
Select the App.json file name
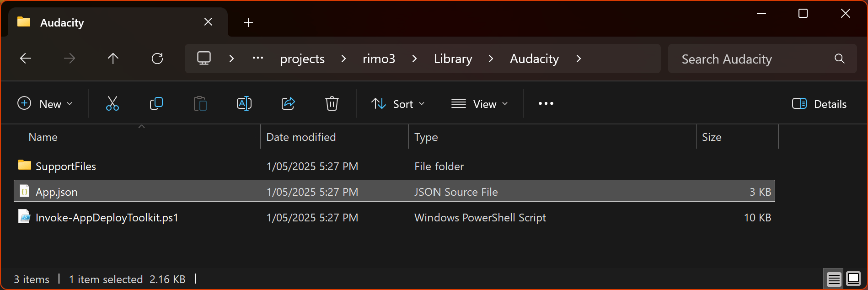57,192
